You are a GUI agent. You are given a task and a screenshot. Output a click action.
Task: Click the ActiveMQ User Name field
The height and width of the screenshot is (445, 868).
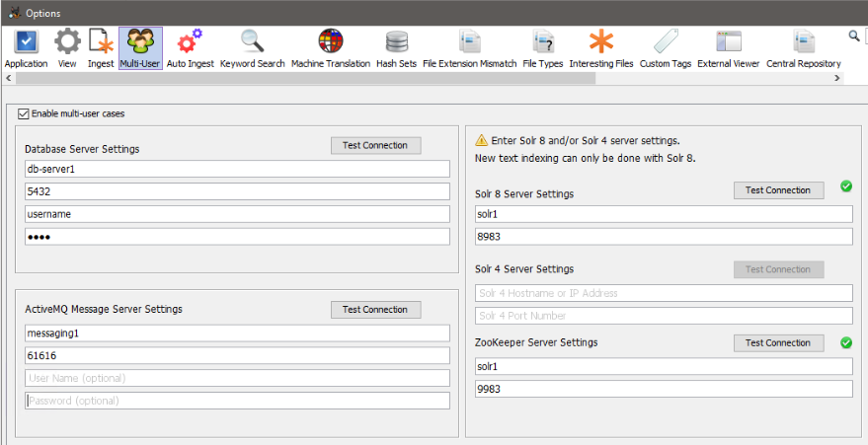tap(237, 378)
